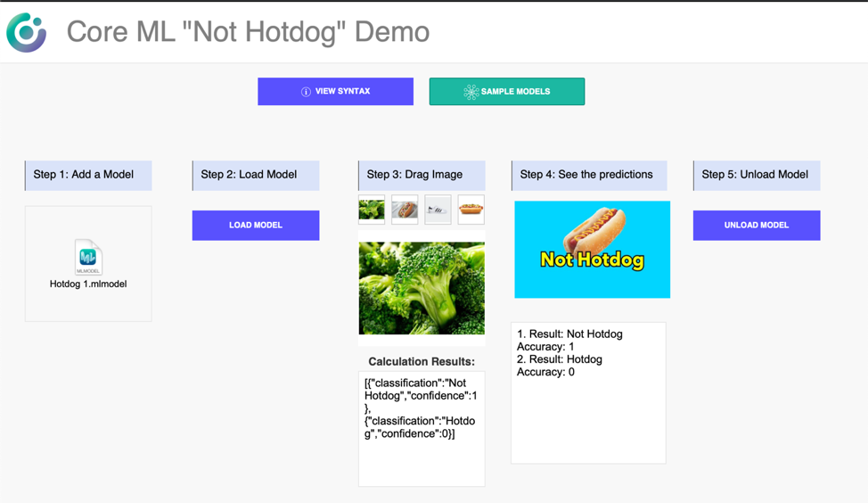Click the Unload Model button
The image size is (868, 503).
pyautogui.click(x=757, y=226)
